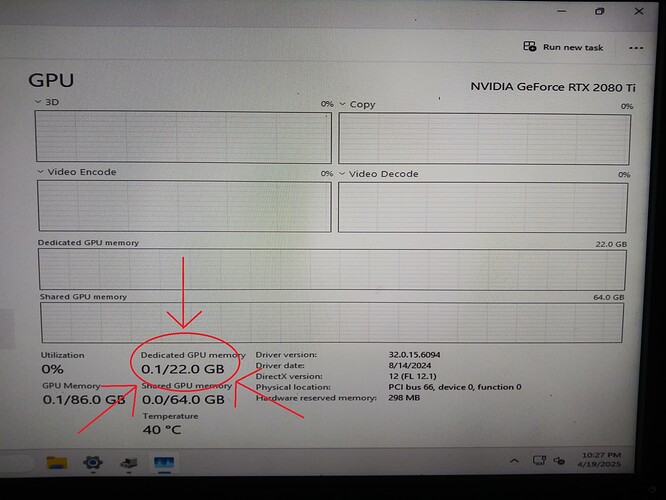Open the device manager icon in taskbar
666x500 pixels.
129,463
